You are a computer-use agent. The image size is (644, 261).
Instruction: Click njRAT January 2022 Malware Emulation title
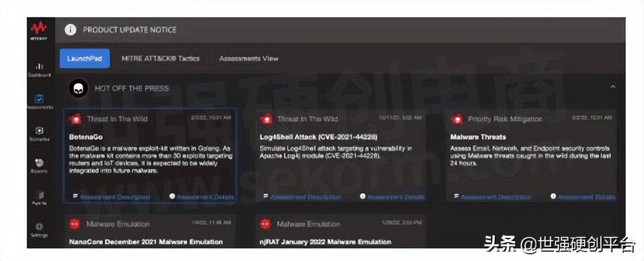coord(325,242)
